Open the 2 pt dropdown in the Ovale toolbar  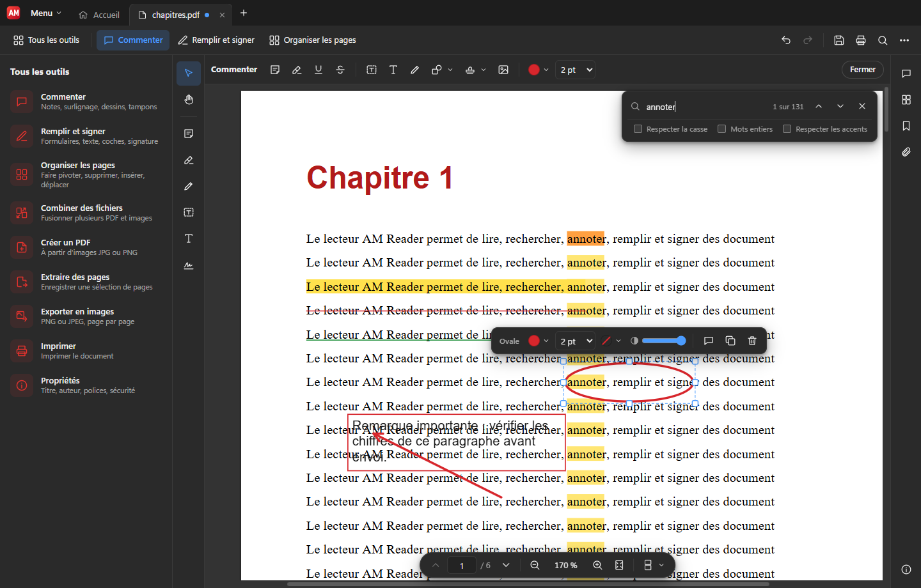click(x=576, y=341)
